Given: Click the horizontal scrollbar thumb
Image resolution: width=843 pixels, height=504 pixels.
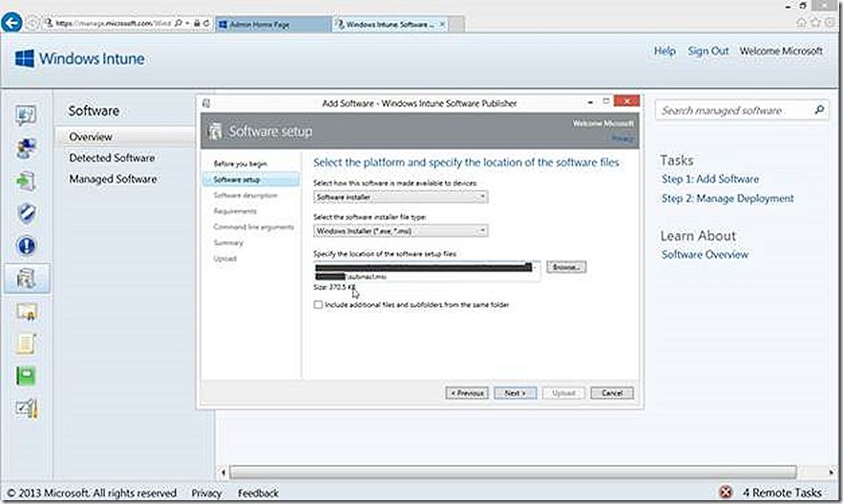Looking at the screenshot, I should coord(513,472).
